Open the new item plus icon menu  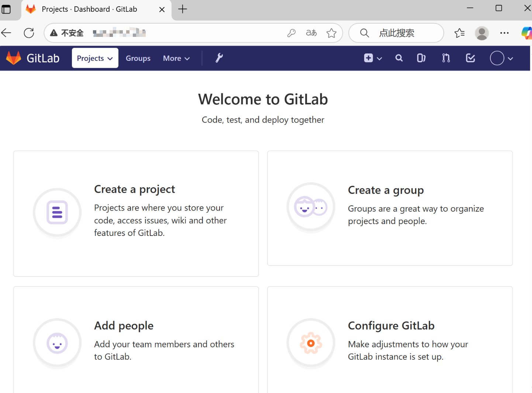click(373, 58)
